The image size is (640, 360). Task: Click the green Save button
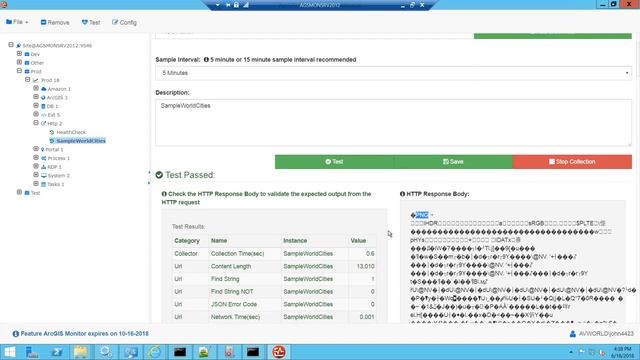point(453,162)
